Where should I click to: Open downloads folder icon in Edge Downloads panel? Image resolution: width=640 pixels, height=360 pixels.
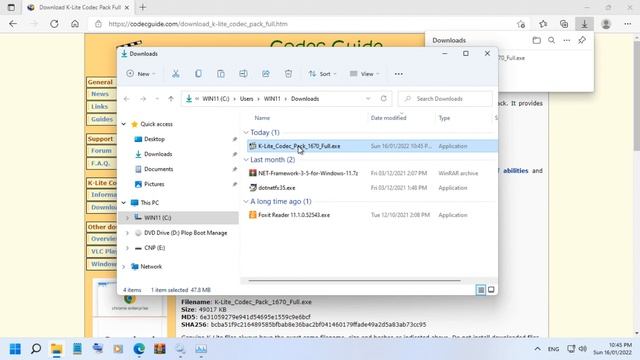pos(536,40)
